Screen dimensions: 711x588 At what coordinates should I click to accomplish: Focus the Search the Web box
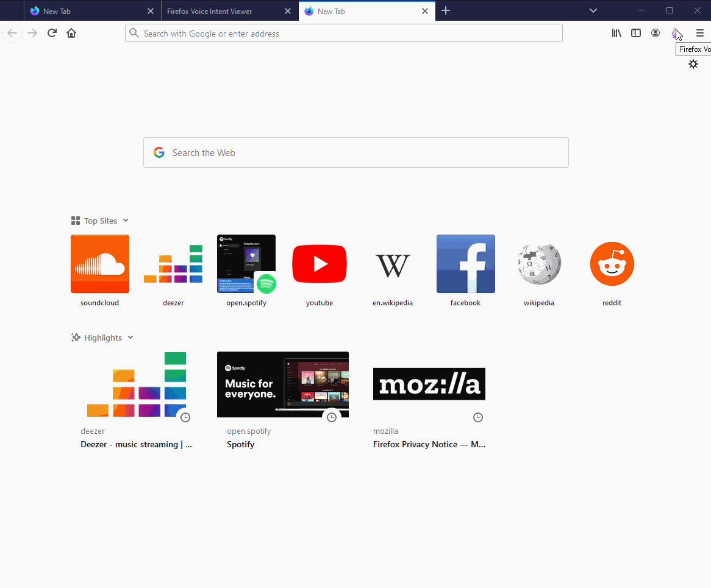click(x=356, y=153)
